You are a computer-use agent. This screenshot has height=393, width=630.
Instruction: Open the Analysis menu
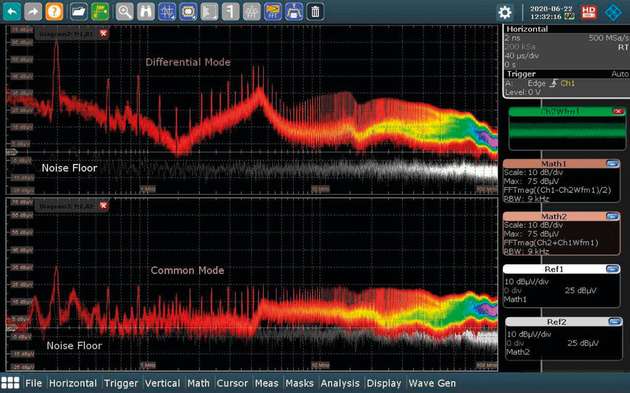(340, 383)
